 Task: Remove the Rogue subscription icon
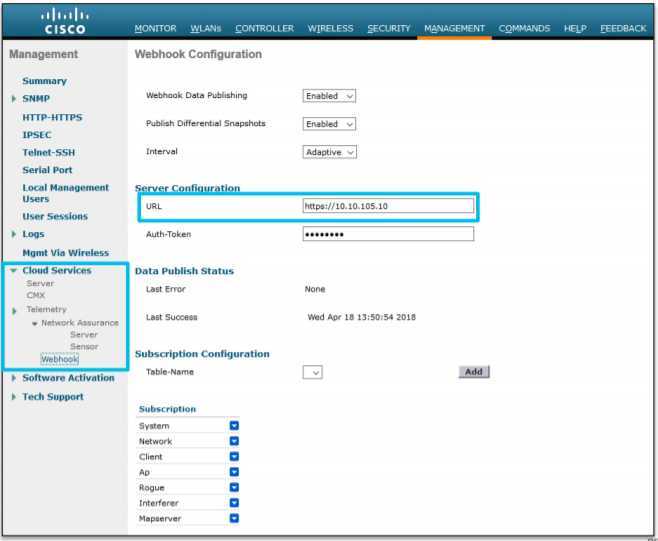[235, 488]
